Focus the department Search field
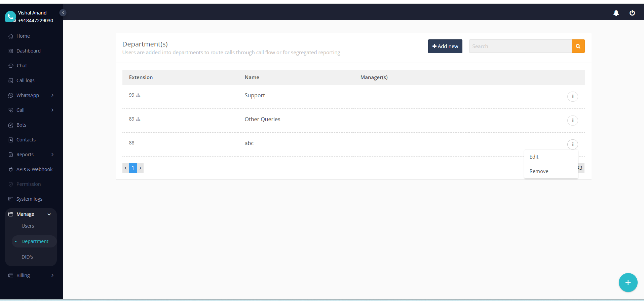This screenshot has width=644, height=301. click(x=520, y=46)
